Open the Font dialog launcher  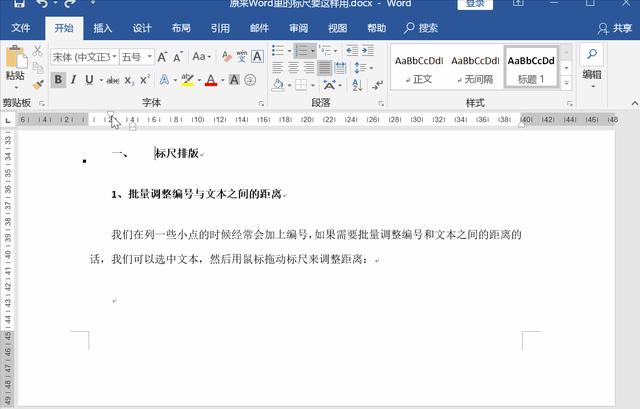click(x=261, y=104)
